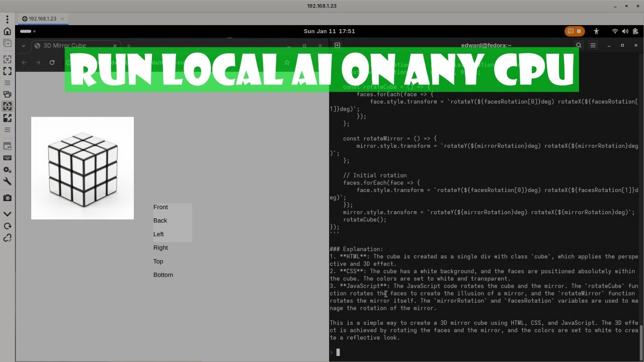Open preferences via the gears icon
This screenshot has height=362, width=644.
pos(8,170)
